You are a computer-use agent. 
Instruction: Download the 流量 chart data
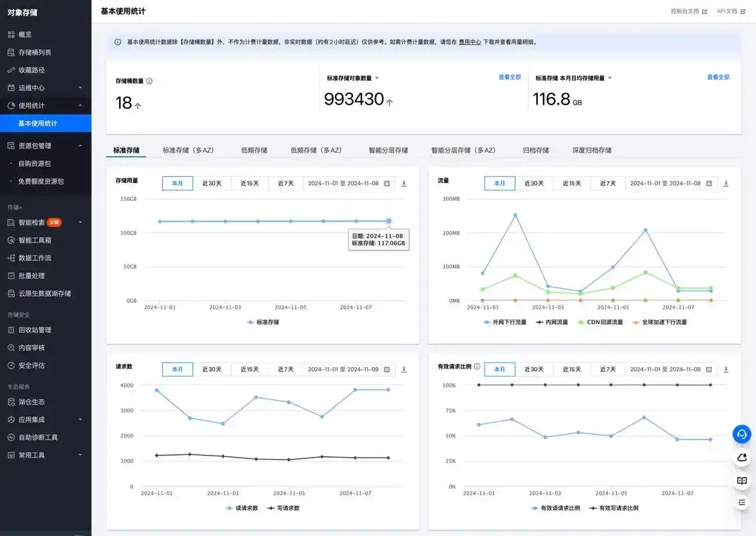point(726,184)
